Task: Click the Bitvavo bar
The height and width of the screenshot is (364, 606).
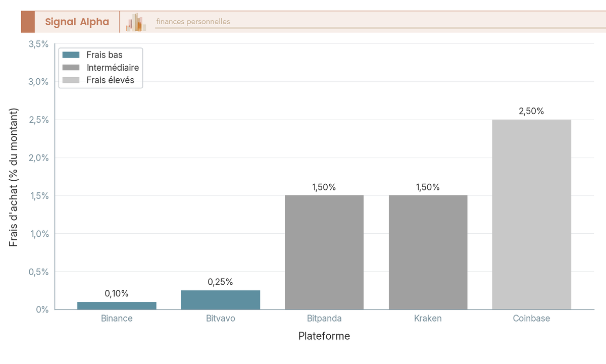Action: pyautogui.click(x=221, y=300)
